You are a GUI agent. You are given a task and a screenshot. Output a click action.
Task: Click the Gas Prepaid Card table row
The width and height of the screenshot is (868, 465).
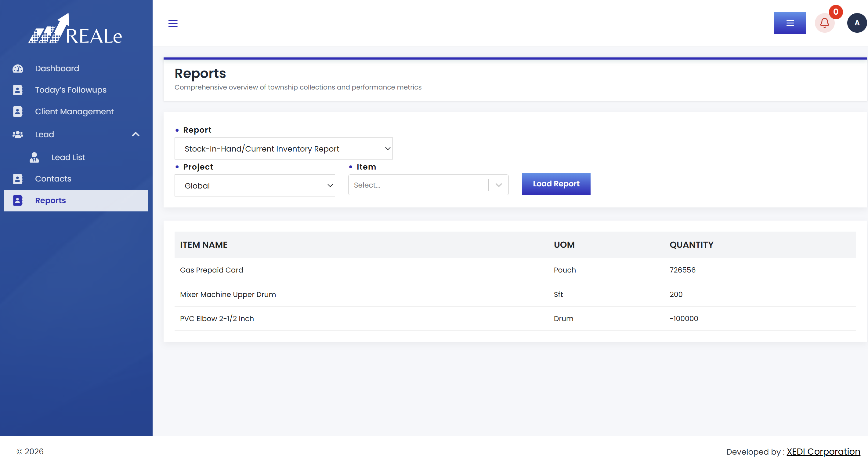pyautogui.click(x=515, y=270)
